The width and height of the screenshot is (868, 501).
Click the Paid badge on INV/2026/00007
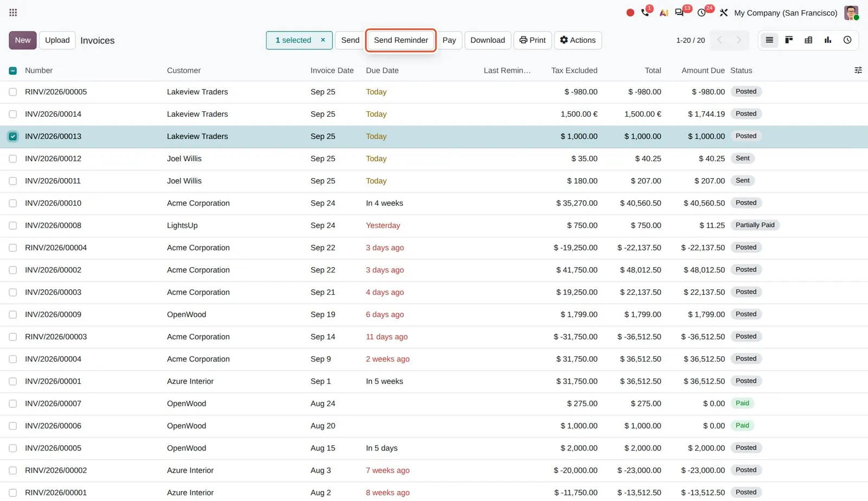click(742, 403)
